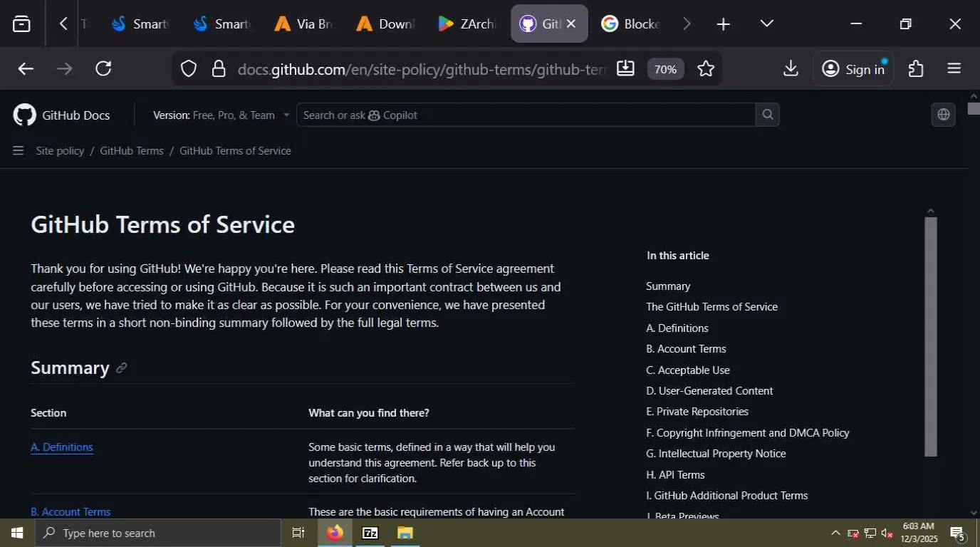Jump to The GitHub Terms of Service

pos(711,307)
